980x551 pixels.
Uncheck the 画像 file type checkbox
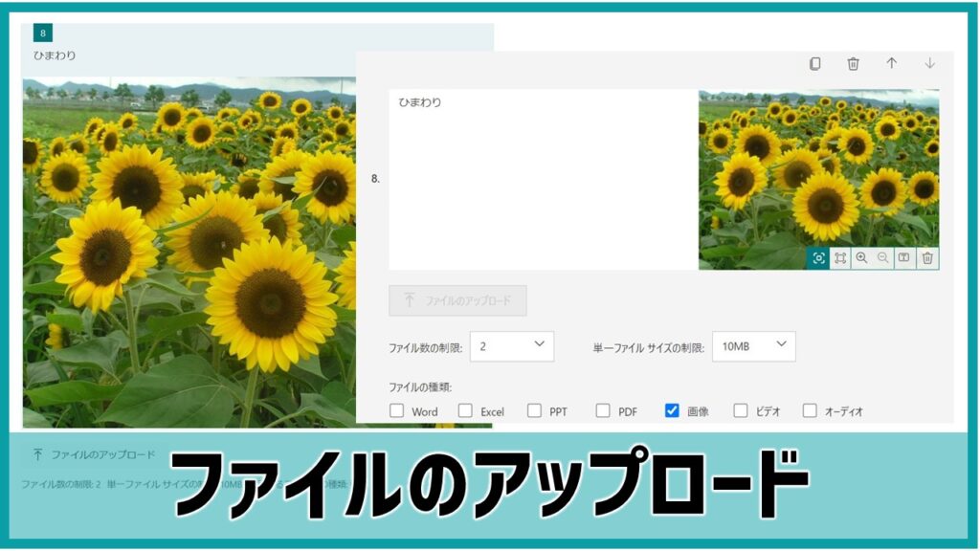pos(672,411)
